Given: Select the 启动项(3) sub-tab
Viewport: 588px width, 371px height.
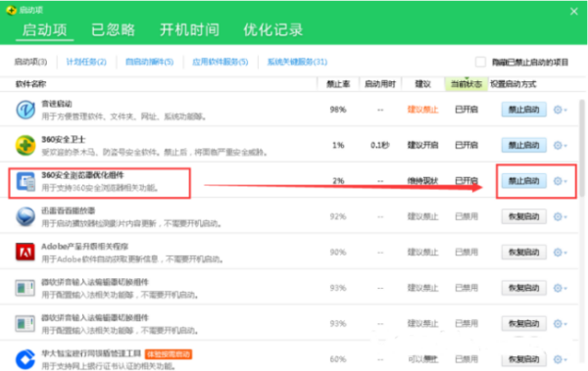Looking at the screenshot, I should tap(30, 62).
